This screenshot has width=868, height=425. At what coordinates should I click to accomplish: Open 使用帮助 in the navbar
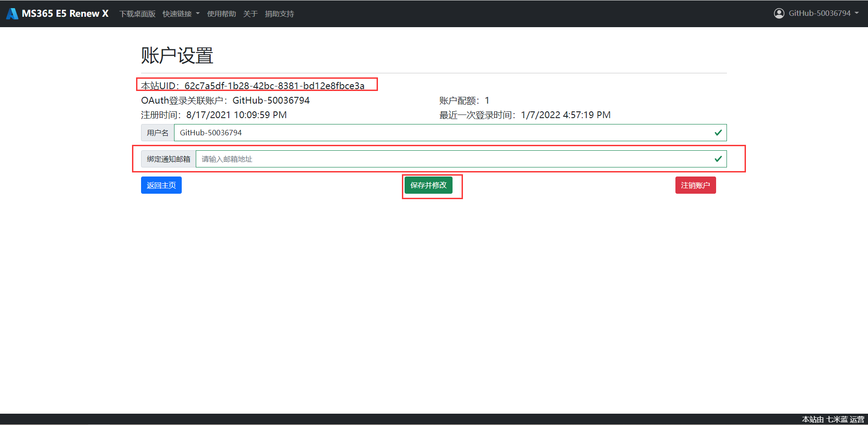[222, 14]
